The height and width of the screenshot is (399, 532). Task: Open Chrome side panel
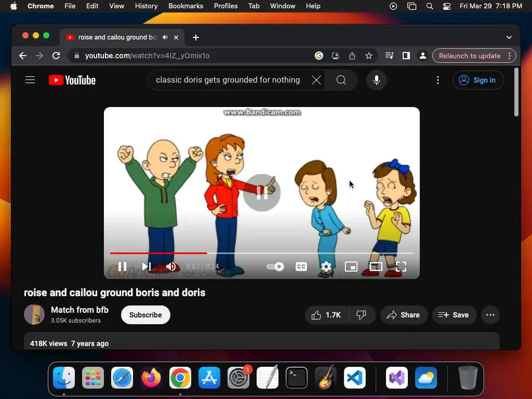(x=406, y=56)
